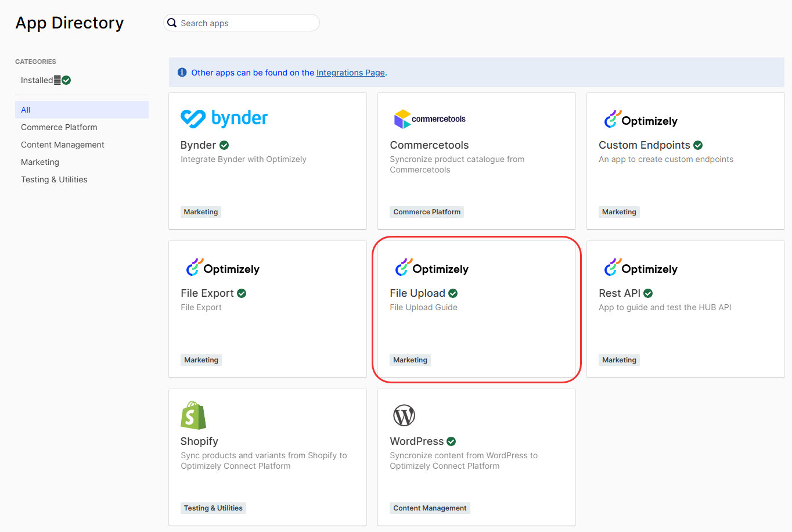Click Optimizely logo on File Upload card
This screenshot has height=532, width=792.
pyautogui.click(x=432, y=268)
